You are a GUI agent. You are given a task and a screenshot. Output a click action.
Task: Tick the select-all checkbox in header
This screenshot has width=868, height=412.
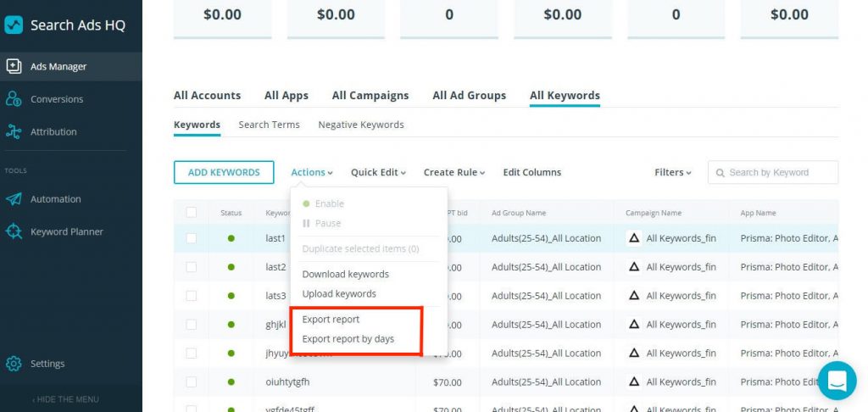tap(191, 212)
